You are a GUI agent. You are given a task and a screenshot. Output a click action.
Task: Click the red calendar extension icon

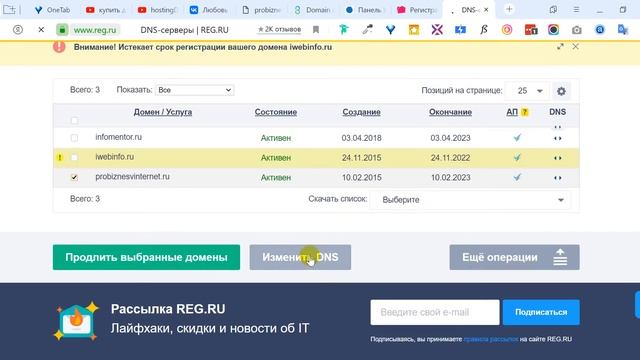[531, 29]
